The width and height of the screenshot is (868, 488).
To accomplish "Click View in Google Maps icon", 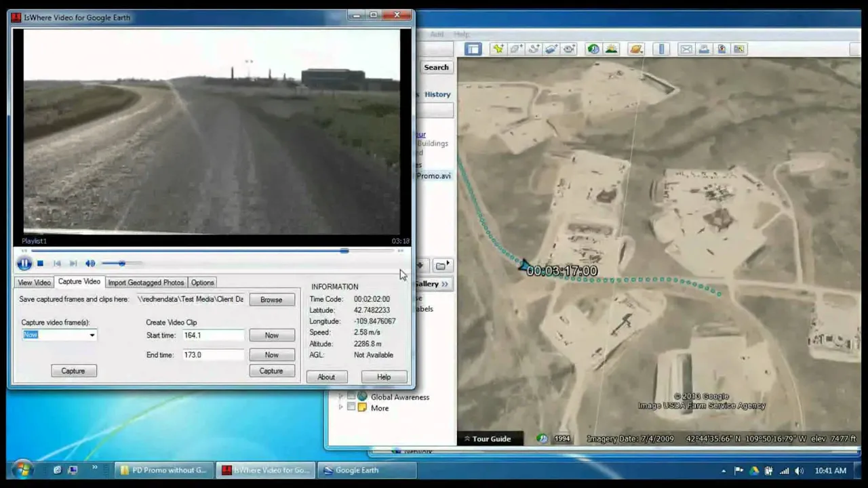I will [x=739, y=49].
